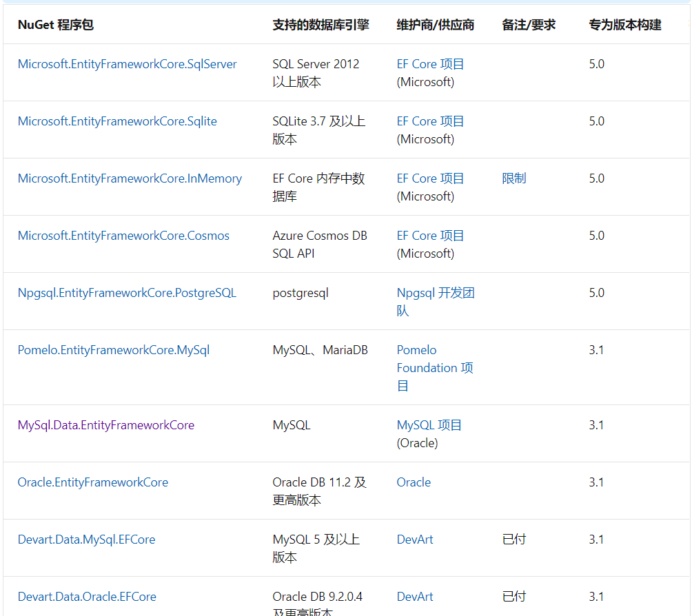Click version 5.0 in SqlServer row
Image resolution: width=692 pixels, height=616 pixels.
[x=597, y=64]
